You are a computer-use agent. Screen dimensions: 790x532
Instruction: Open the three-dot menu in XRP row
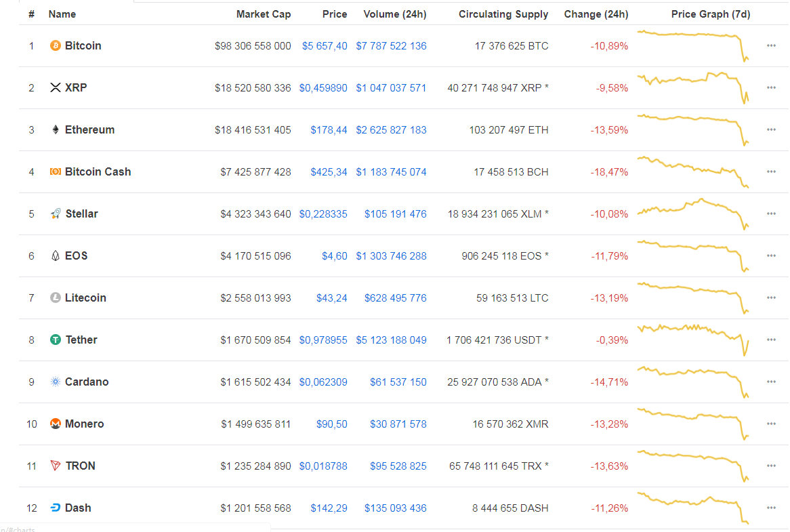click(x=771, y=87)
